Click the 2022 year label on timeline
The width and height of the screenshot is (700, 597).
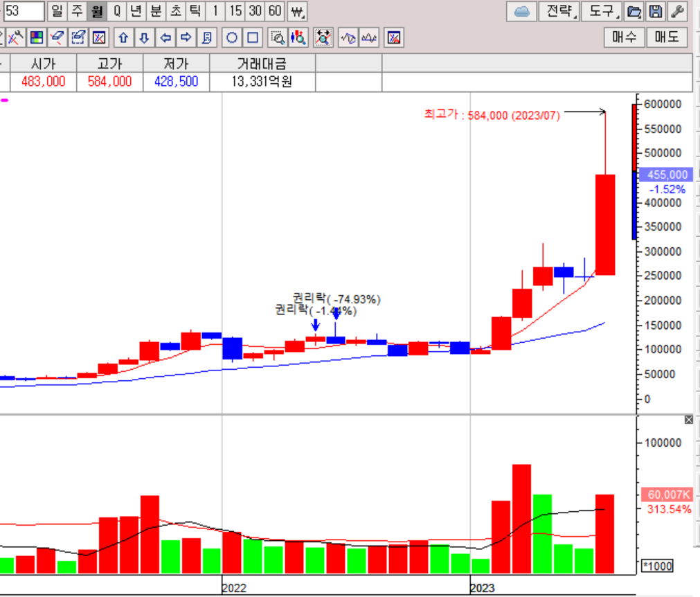[235, 587]
